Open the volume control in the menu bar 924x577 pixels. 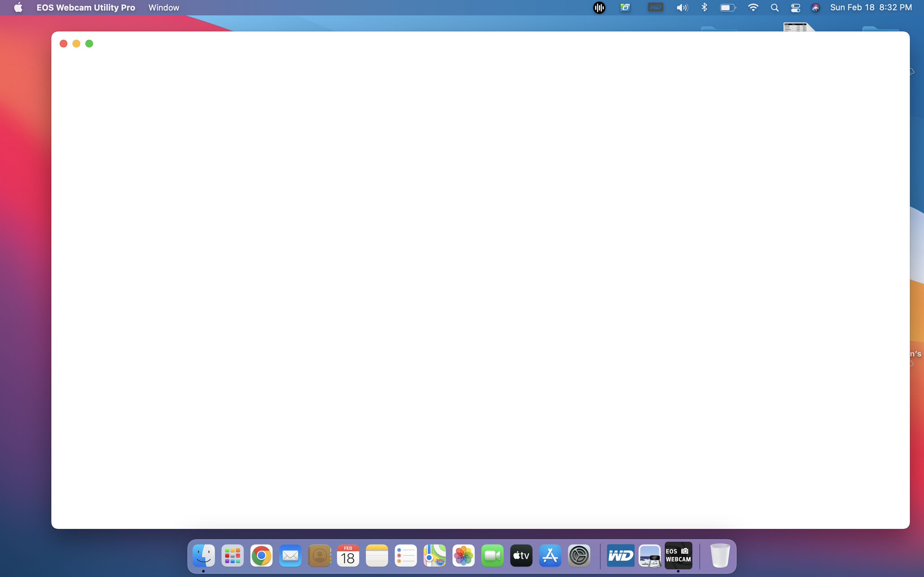[681, 7]
